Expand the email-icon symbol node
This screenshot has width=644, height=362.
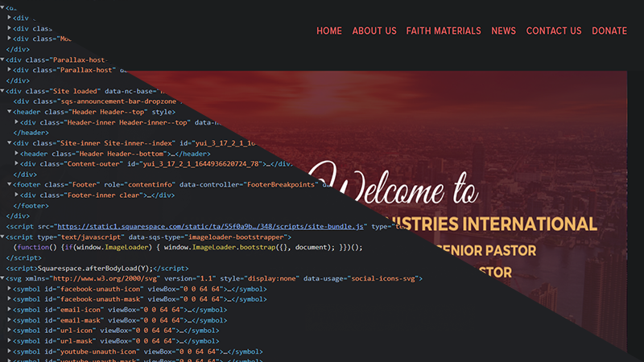pos(10,310)
